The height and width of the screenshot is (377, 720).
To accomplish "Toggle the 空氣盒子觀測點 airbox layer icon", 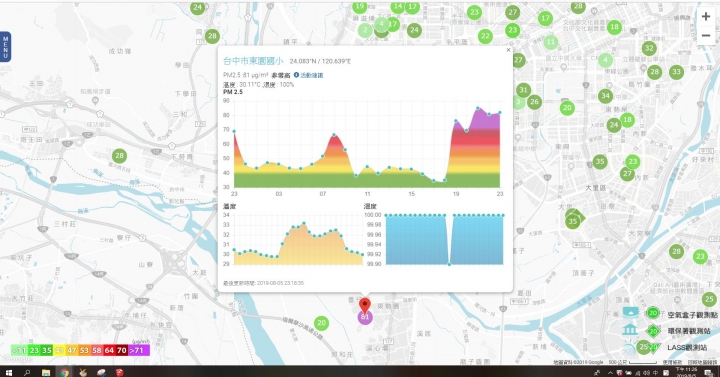I will (631, 312).
